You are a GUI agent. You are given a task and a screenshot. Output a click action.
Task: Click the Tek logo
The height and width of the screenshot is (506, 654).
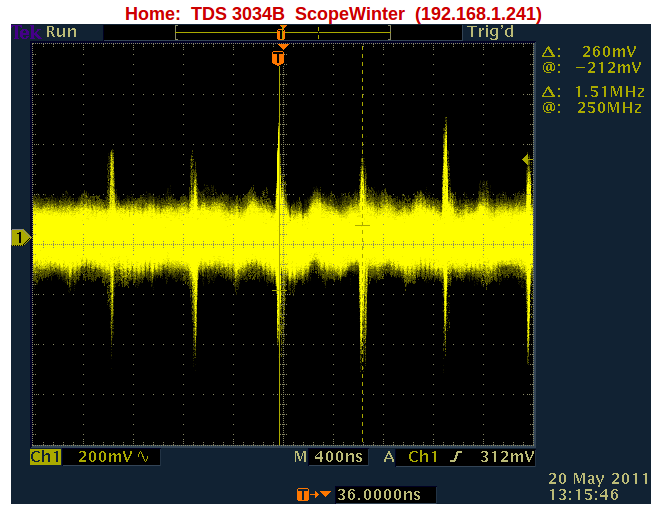[26, 32]
